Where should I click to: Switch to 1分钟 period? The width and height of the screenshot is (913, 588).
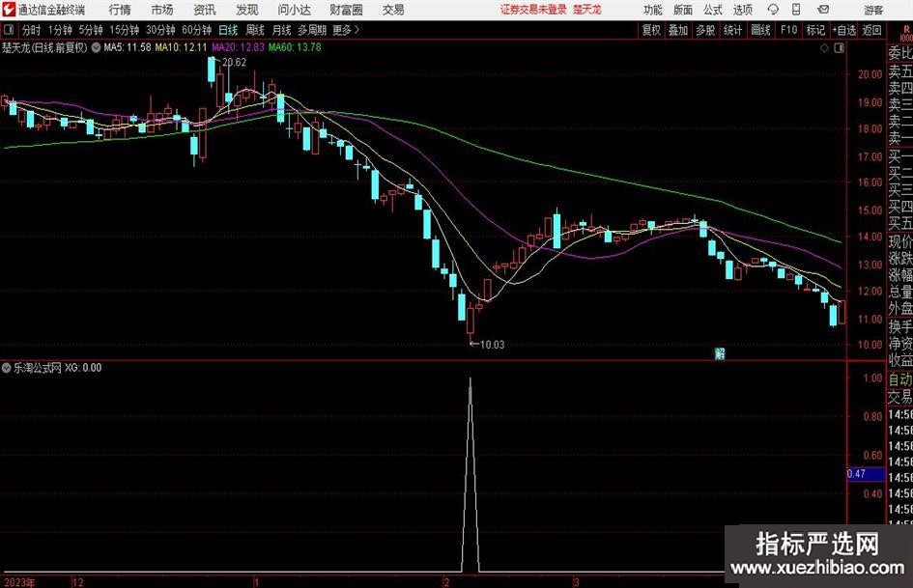[x=60, y=30]
